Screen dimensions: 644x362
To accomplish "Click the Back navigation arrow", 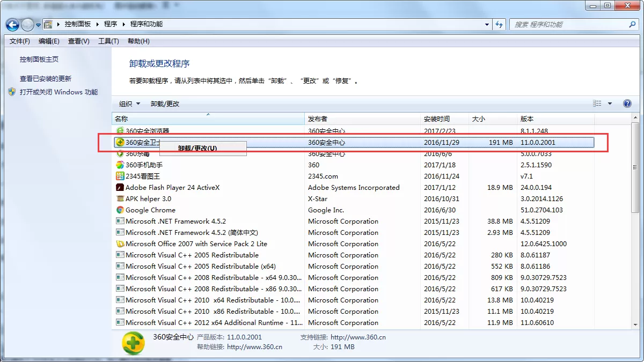I will (x=13, y=25).
